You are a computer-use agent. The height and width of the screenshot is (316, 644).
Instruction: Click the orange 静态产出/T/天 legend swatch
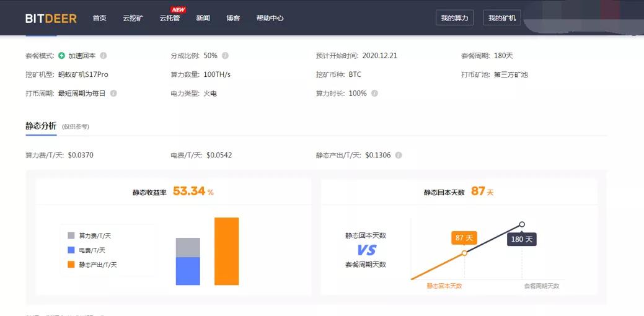click(x=71, y=265)
